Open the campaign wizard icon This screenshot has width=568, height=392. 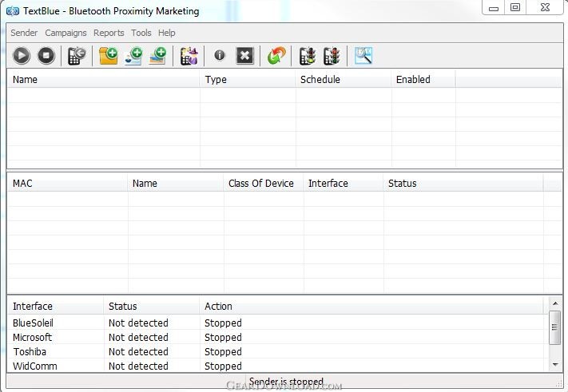pyautogui.click(x=189, y=56)
